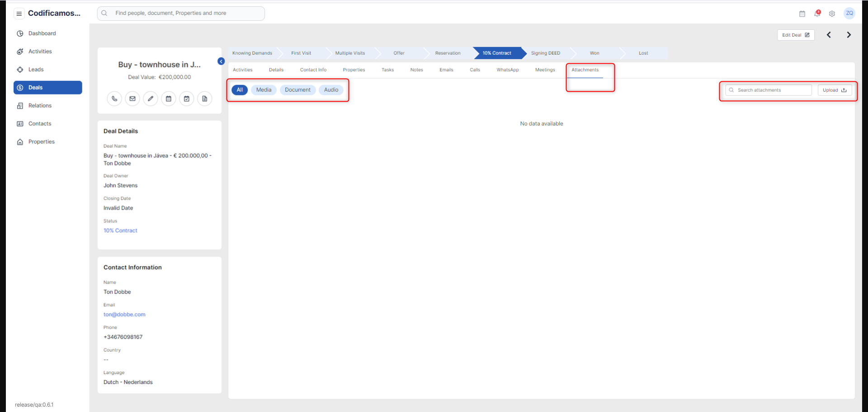868x412 pixels.
Task: Open the notifications bell icon
Action: tap(817, 14)
